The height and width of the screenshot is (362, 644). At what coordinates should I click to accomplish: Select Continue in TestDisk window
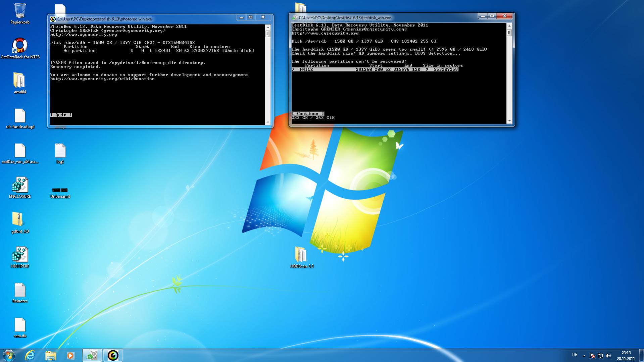[x=308, y=114]
